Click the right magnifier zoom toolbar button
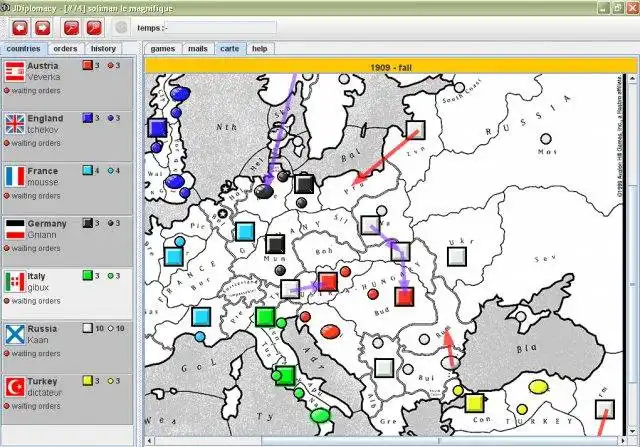 click(x=94, y=28)
